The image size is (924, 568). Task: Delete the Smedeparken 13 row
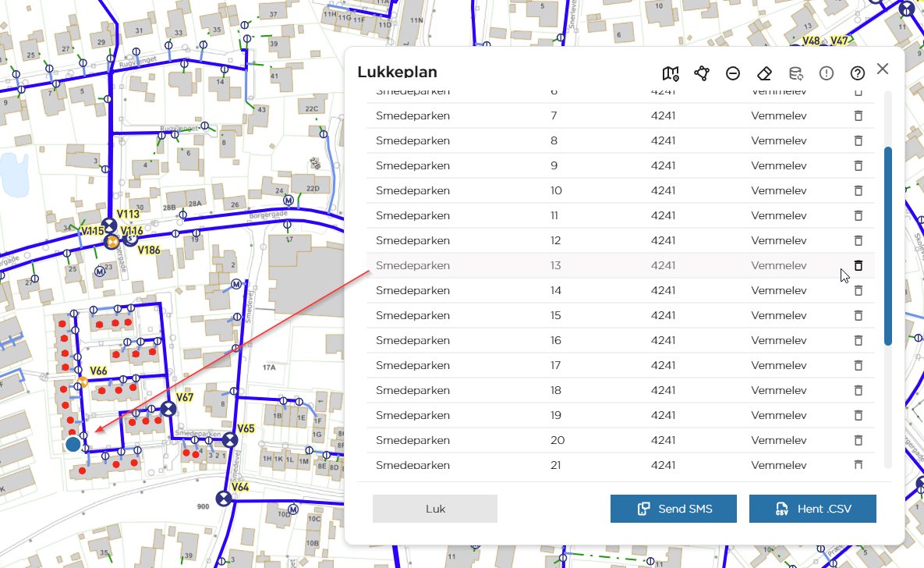coord(858,265)
